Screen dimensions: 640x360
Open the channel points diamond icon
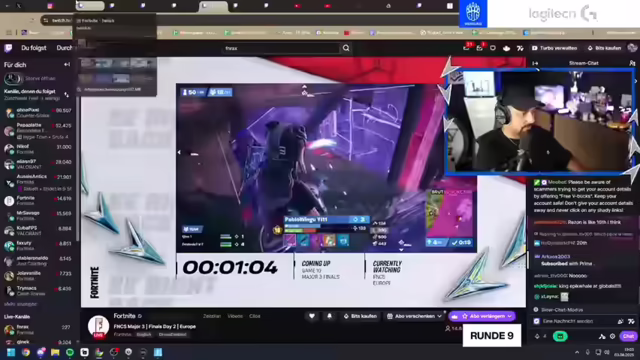click(x=537, y=336)
